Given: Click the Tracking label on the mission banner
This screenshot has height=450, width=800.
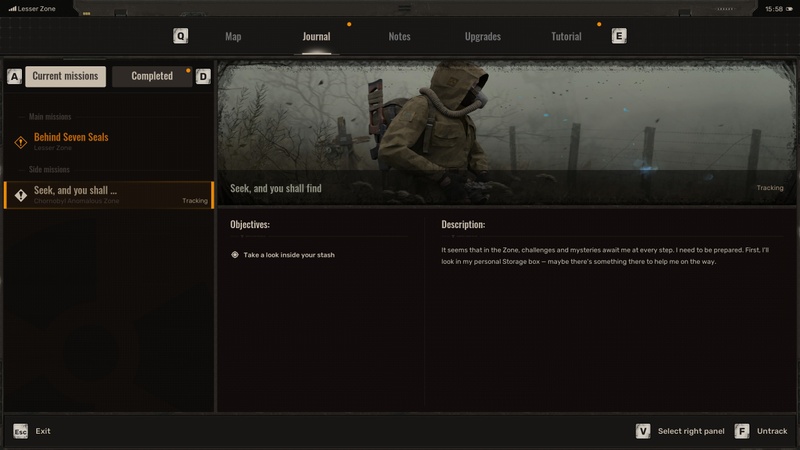Looking at the screenshot, I should [x=770, y=188].
